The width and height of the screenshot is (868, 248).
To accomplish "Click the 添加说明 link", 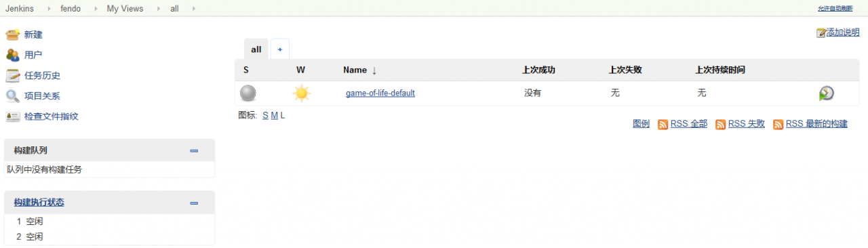I will (843, 33).
